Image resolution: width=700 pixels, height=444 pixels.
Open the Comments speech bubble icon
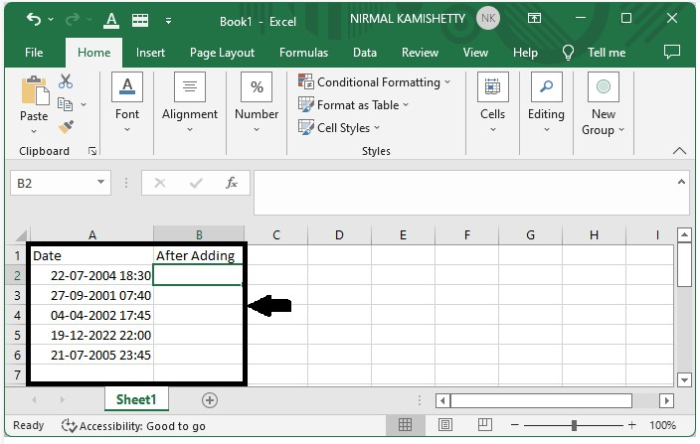tap(672, 52)
